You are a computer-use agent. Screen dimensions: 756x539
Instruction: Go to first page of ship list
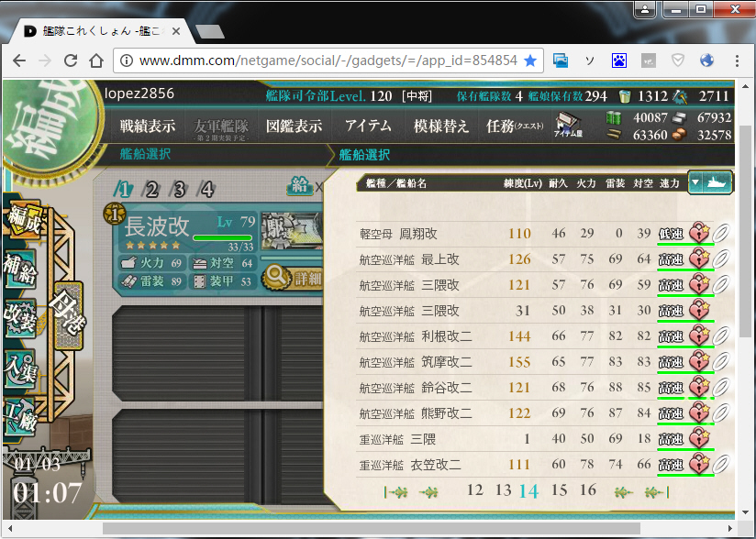pos(396,492)
